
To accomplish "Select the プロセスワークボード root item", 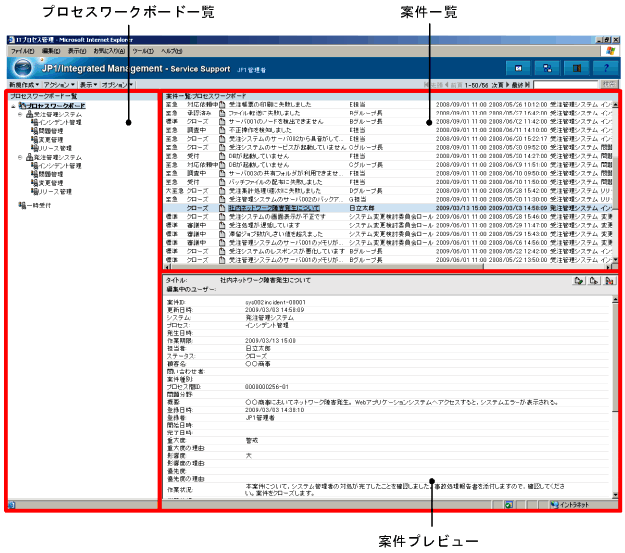I will pyautogui.click(x=55, y=106).
